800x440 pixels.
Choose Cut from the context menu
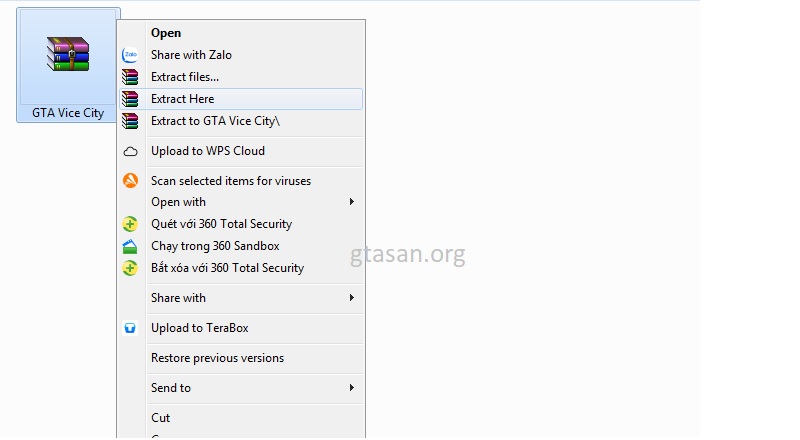tap(160, 418)
